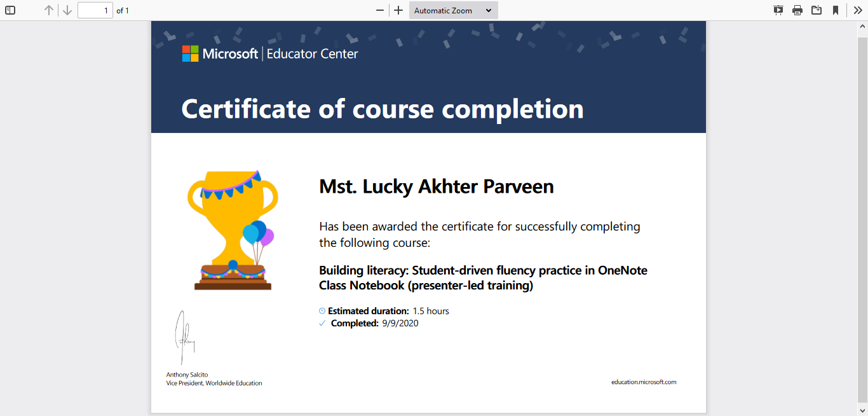Open the tools menu chevrons

coord(858,10)
